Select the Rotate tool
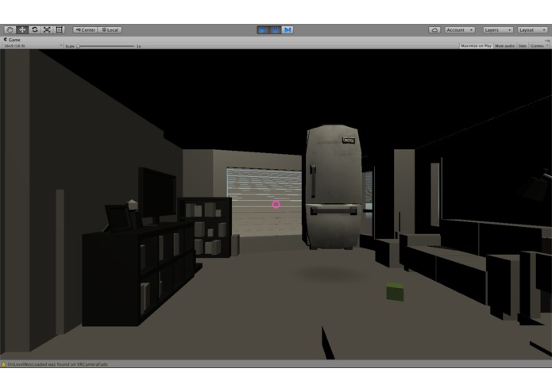Viewport: 552px width, 392px height. pyautogui.click(x=34, y=30)
